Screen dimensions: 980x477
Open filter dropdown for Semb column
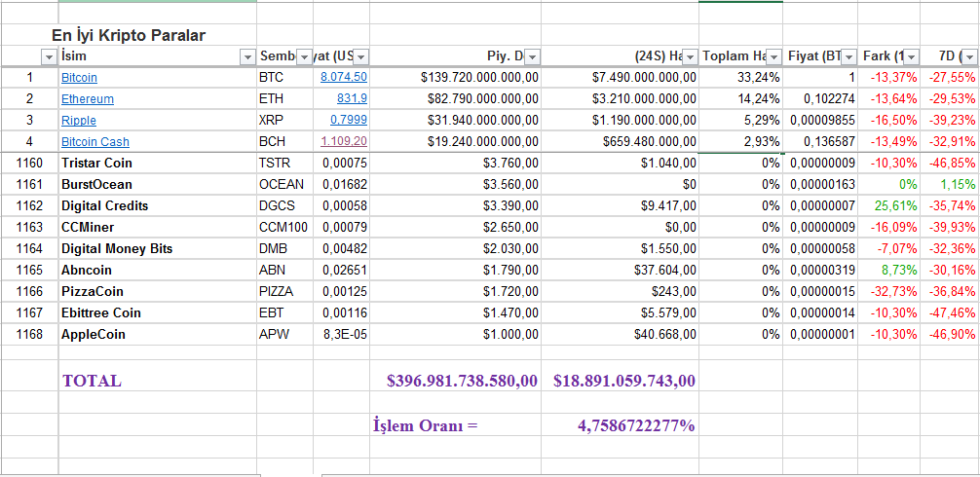click(304, 57)
